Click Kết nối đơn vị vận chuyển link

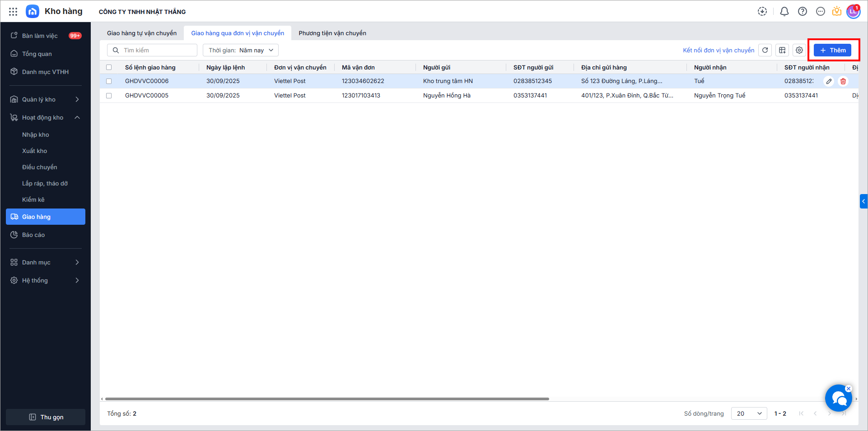pos(719,50)
